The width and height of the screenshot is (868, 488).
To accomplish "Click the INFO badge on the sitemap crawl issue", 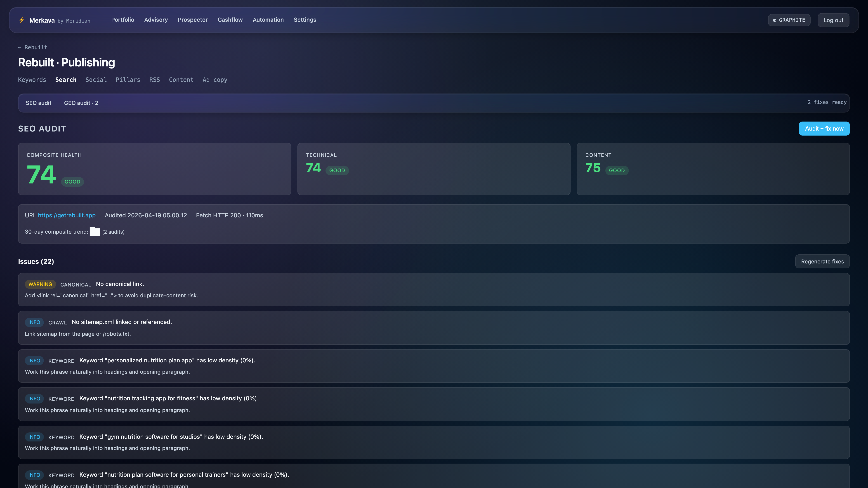I will 34,322.
